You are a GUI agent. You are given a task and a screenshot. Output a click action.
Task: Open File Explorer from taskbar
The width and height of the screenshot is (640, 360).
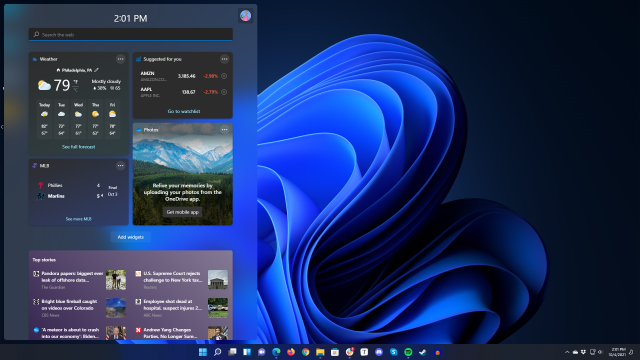click(x=320, y=352)
